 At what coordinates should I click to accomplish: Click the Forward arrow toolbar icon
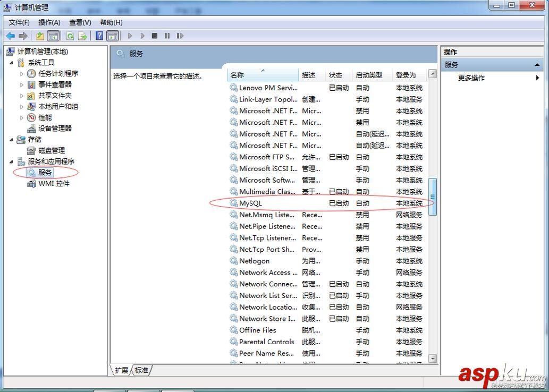tap(23, 36)
